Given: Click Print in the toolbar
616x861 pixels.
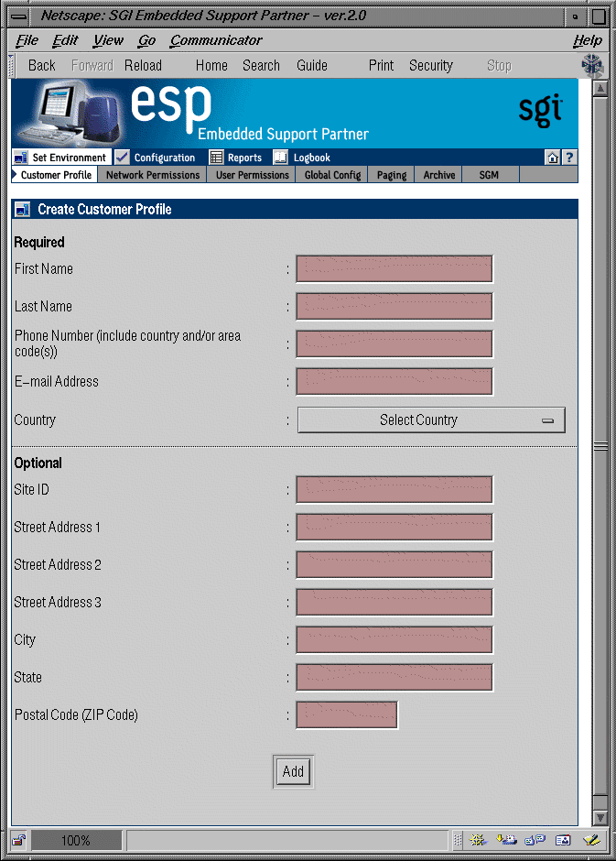Looking at the screenshot, I should [382, 65].
